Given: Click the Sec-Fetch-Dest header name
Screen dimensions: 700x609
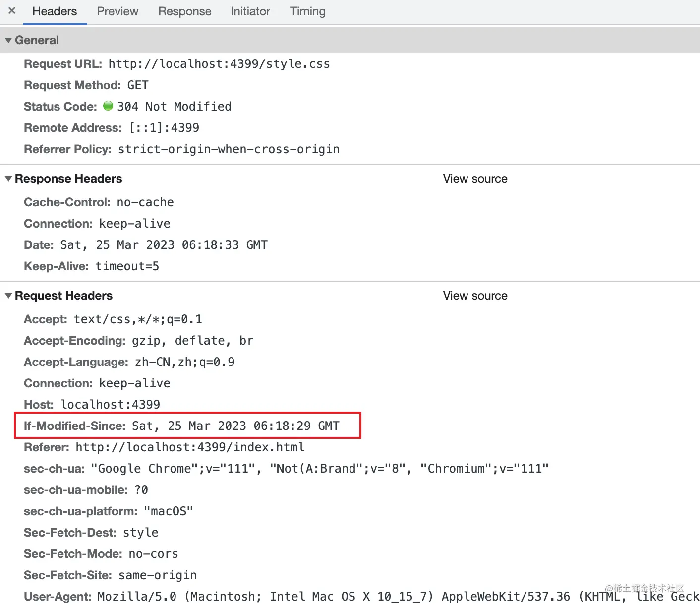Looking at the screenshot, I should point(70,533).
